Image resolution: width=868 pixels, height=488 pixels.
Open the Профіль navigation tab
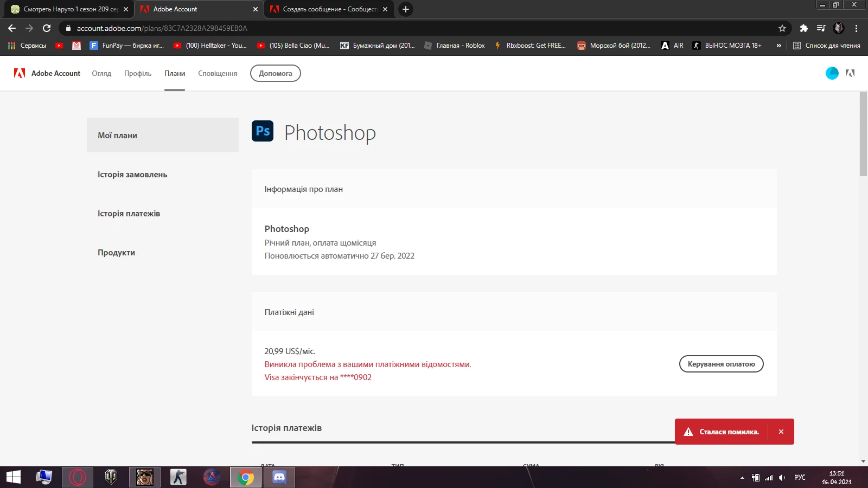[138, 73]
